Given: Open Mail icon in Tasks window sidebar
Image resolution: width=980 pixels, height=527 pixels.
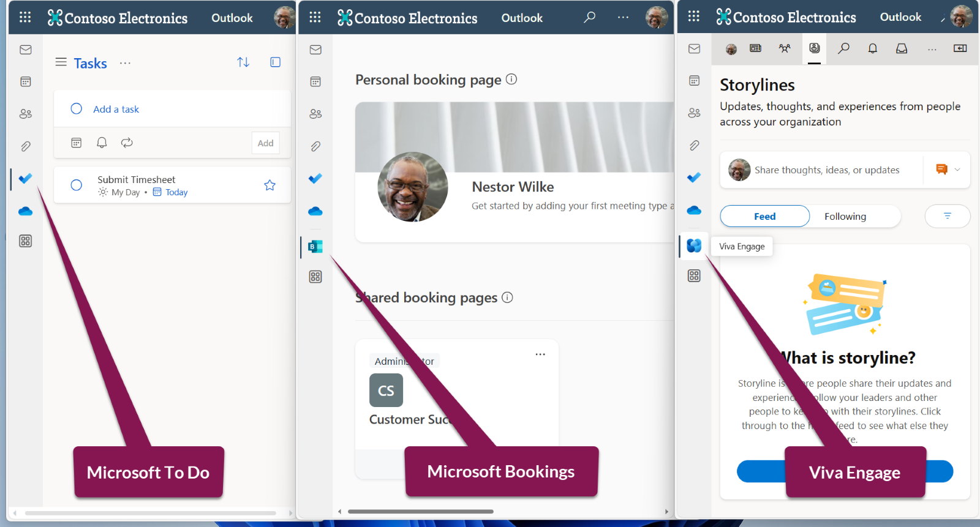Looking at the screenshot, I should [x=26, y=50].
